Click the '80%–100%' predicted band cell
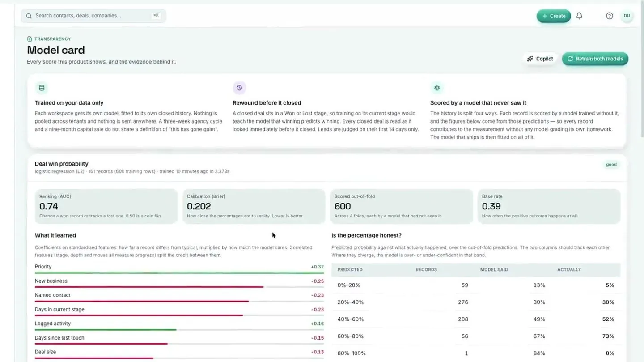 tap(352, 353)
